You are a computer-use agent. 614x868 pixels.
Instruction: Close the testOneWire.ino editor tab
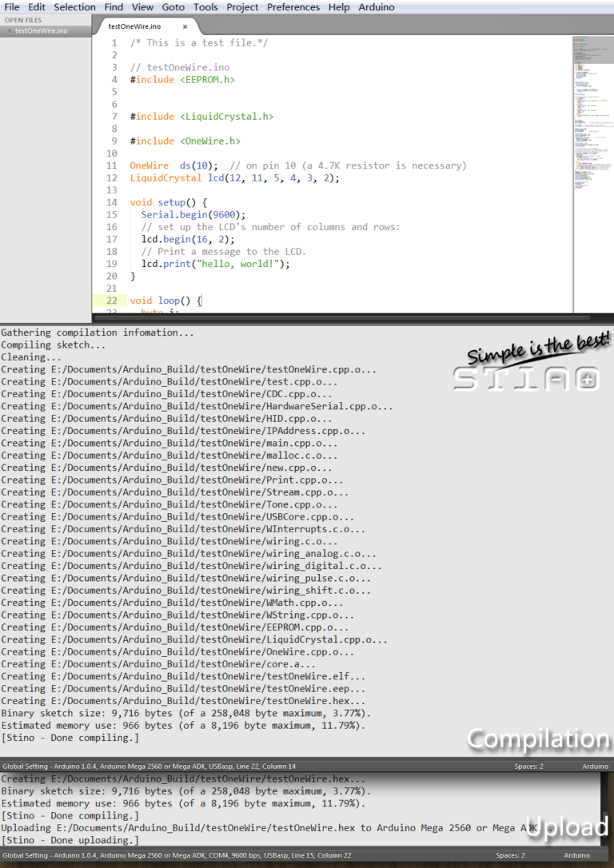185,26
